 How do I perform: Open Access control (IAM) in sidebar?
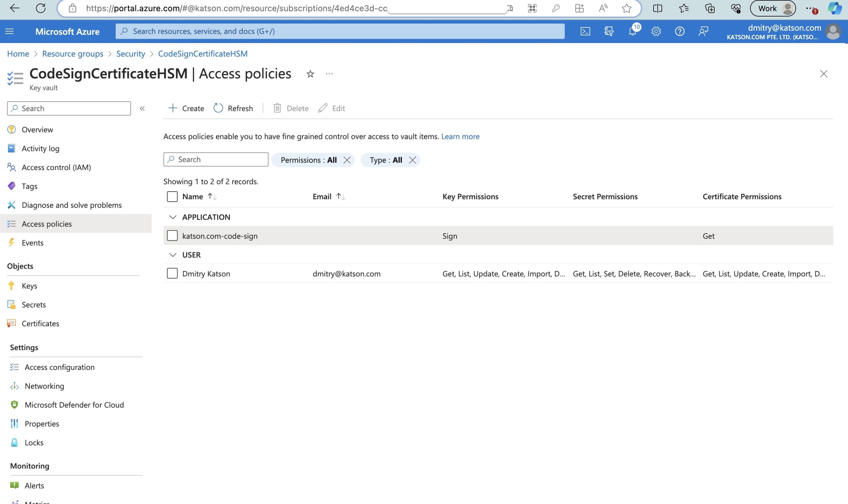point(56,167)
